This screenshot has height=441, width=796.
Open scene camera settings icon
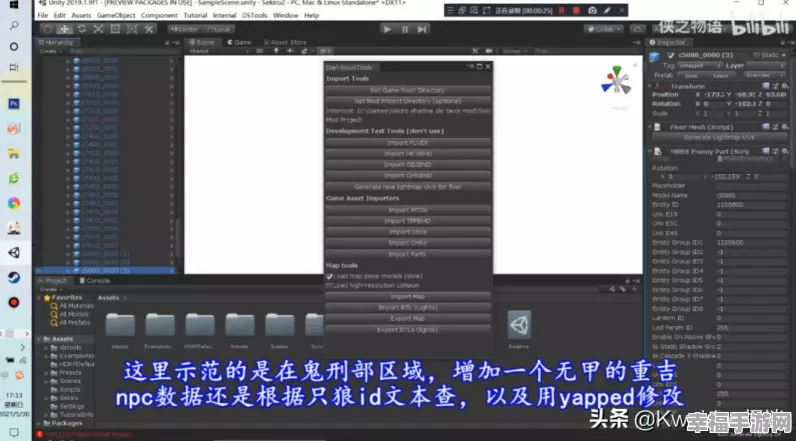[x=489, y=51]
